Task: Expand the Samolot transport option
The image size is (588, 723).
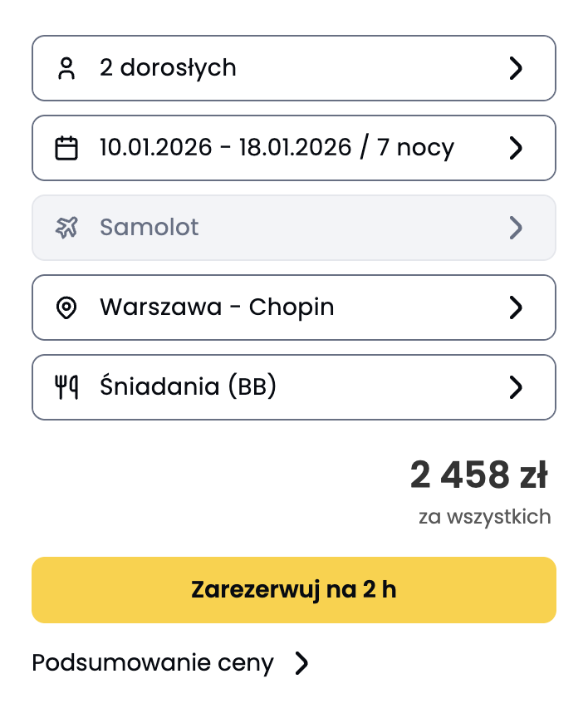Action: coord(515,227)
